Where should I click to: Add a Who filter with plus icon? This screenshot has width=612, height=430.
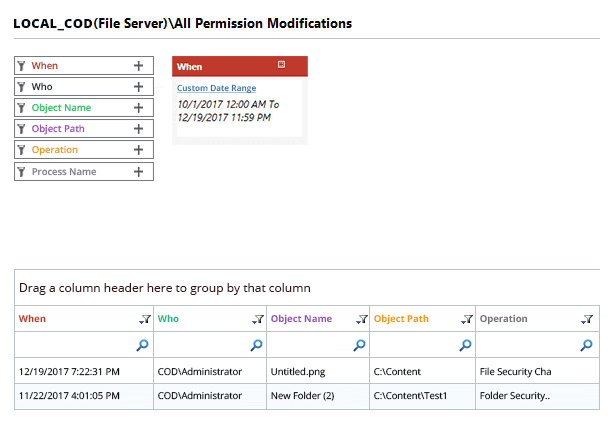tap(139, 87)
